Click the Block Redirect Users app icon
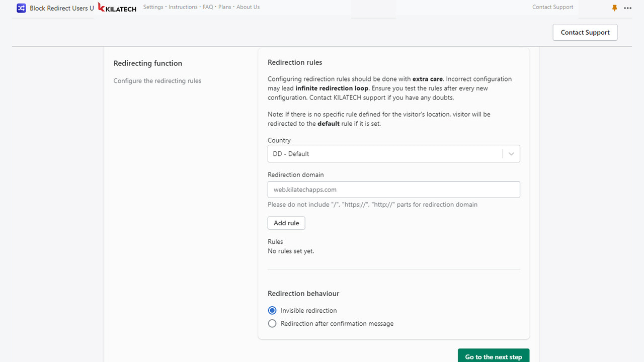644x362 pixels. 21,8
